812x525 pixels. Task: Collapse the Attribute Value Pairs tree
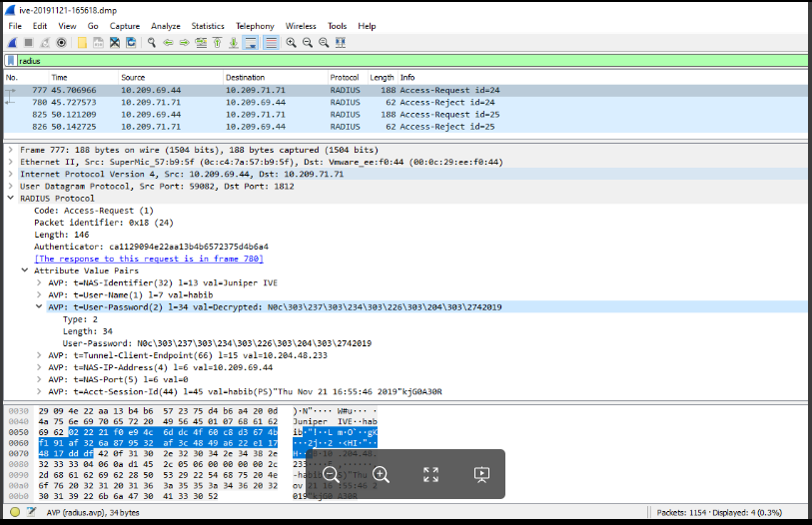pos(25,270)
